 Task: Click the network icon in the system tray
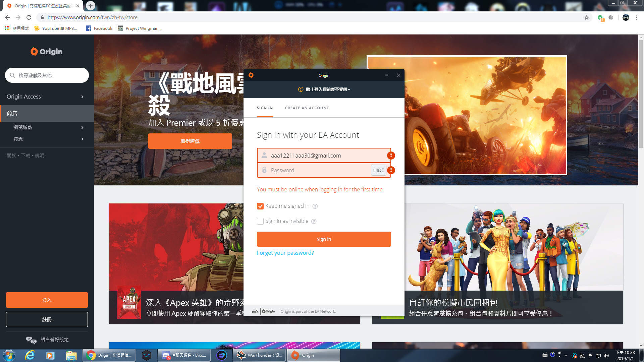pos(598,356)
